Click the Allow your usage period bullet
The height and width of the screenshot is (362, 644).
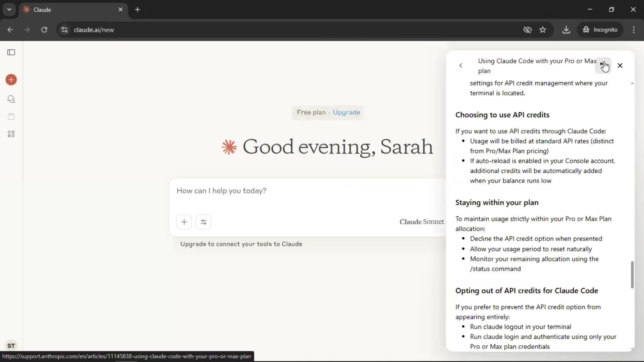click(x=531, y=249)
